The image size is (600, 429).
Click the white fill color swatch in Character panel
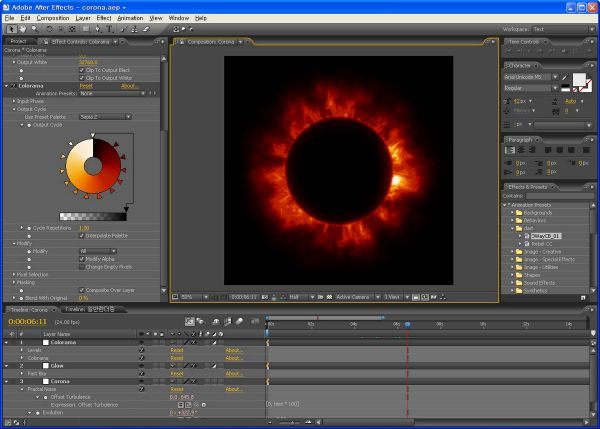coord(579,80)
